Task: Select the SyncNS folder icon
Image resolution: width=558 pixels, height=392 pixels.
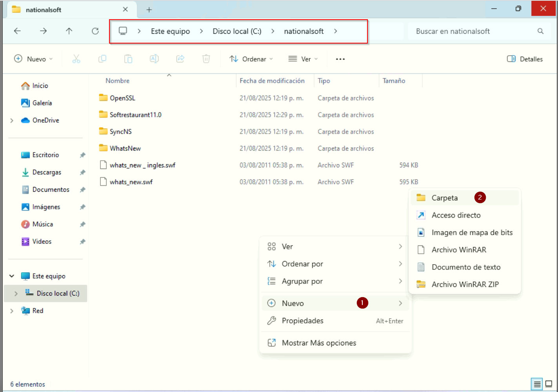Action: (x=103, y=131)
